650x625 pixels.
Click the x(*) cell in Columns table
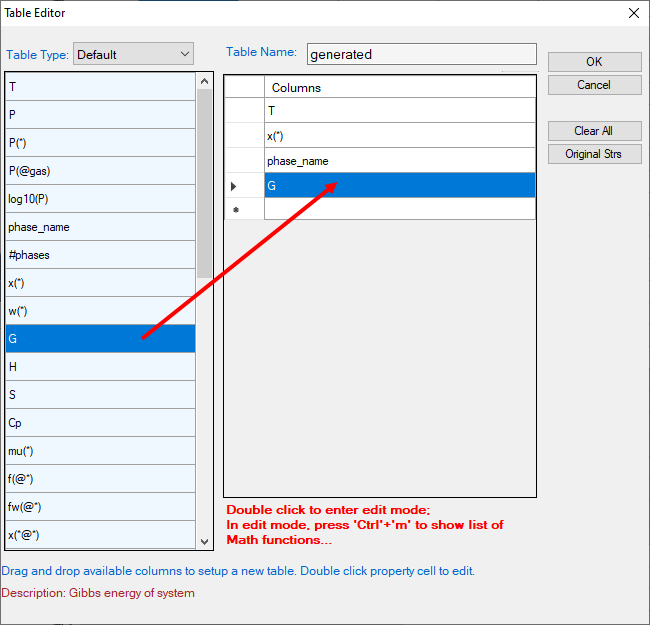coord(399,136)
